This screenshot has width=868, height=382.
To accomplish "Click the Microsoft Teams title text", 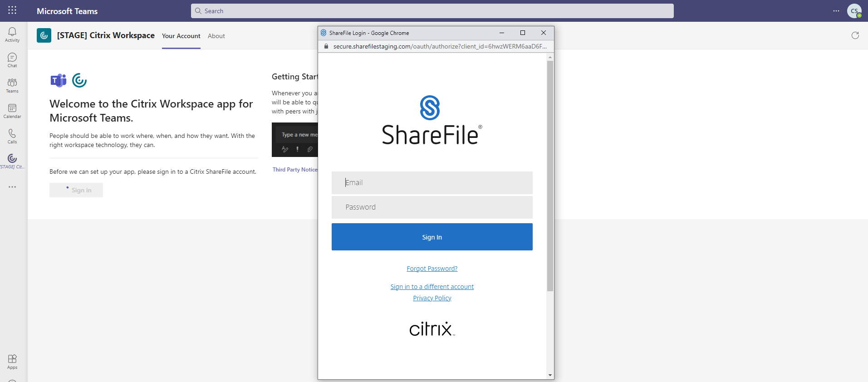I will (67, 11).
